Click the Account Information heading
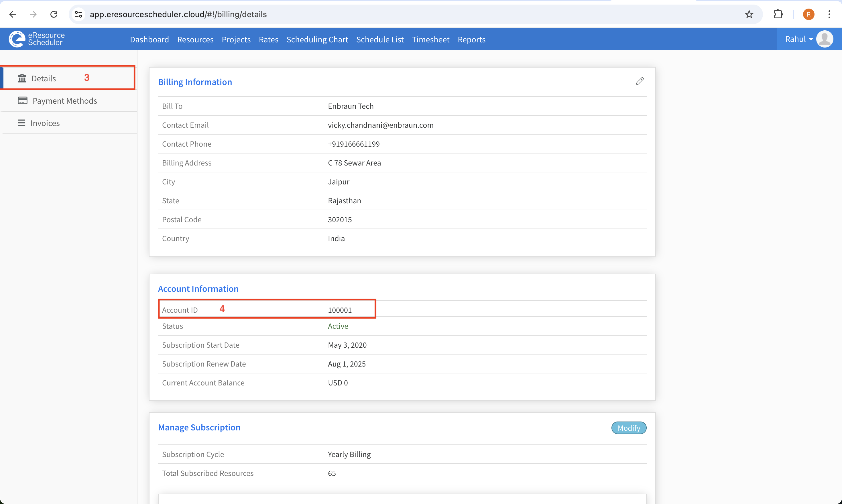The image size is (842, 504). coord(198,289)
